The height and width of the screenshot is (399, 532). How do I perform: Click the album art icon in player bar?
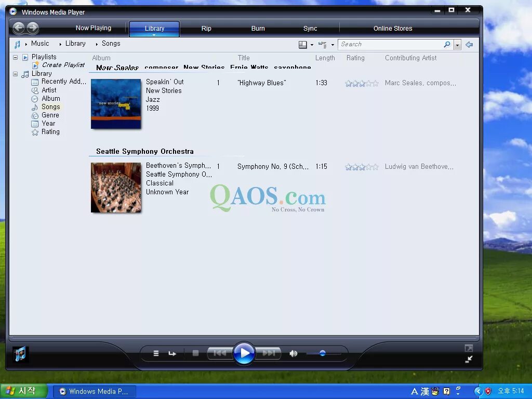[20, 354]
